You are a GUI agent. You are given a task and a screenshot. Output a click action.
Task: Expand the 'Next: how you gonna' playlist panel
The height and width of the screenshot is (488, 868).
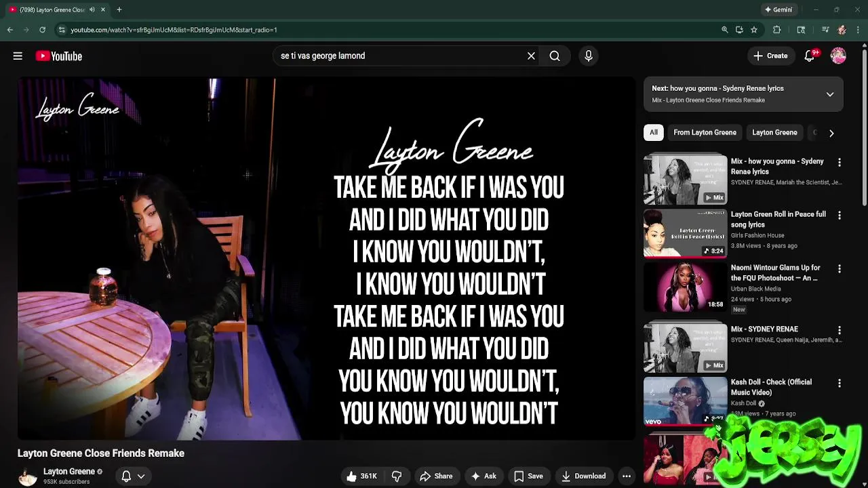[x=829, y=94]
